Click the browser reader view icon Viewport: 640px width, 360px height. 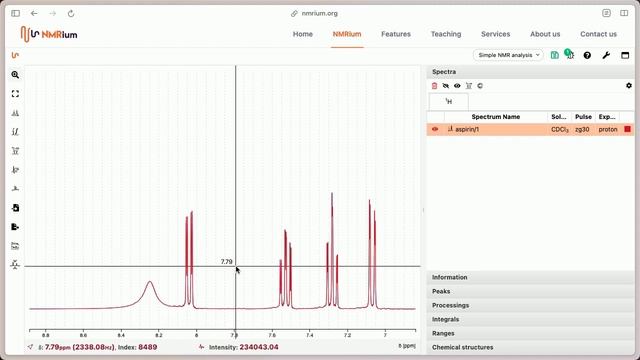[607, 13]
